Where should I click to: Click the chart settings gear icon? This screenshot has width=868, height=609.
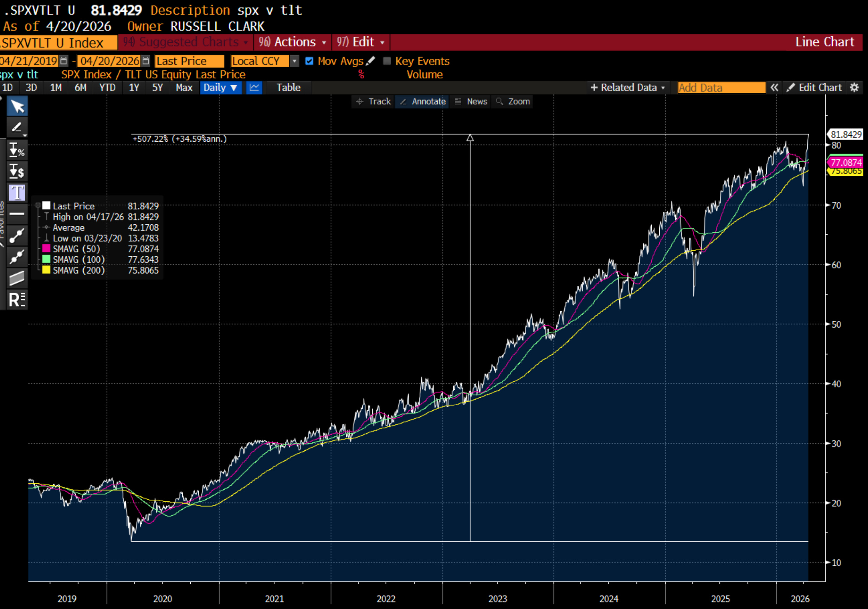coord(854,87)
